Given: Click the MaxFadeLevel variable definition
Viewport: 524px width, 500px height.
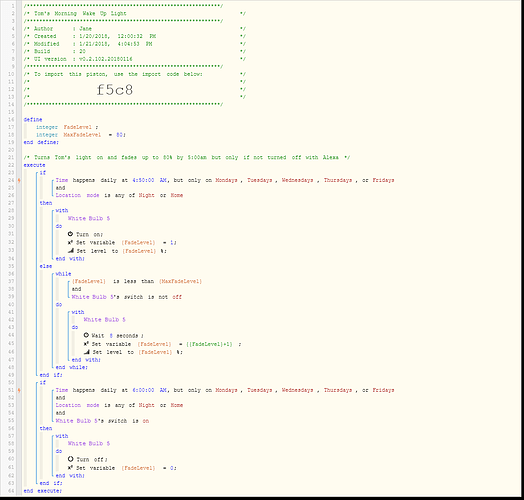Looking at the screenshot, I should [82, 135].
